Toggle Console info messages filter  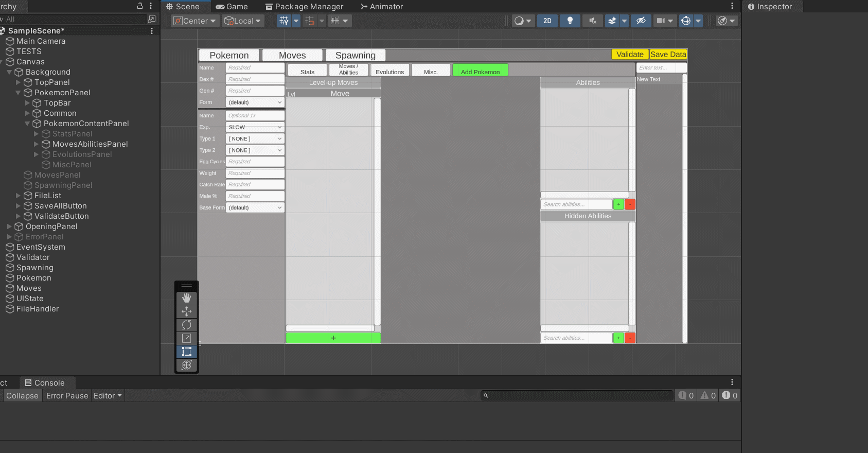click(x=686, y=395)
